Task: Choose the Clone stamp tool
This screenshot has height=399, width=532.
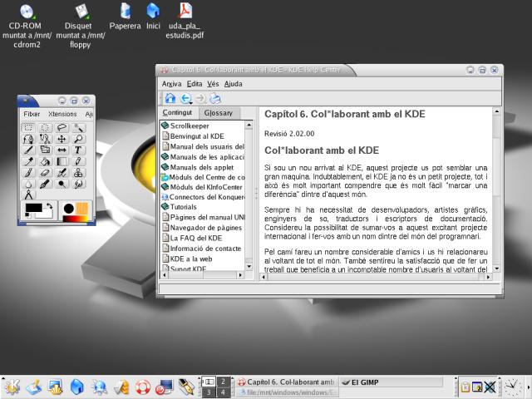Action: (78, 173)
